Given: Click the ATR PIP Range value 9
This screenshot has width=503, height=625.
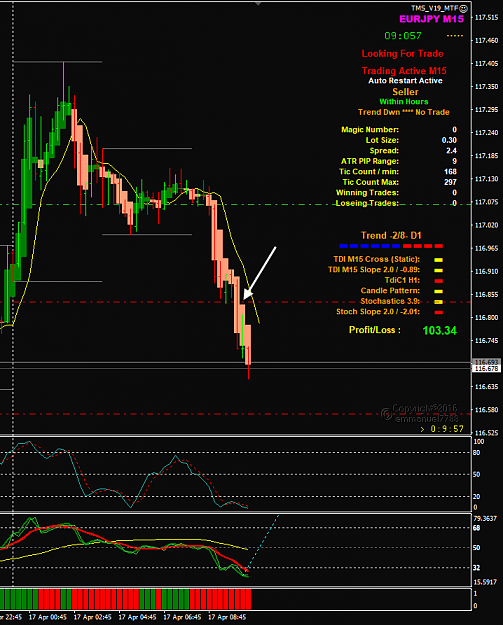Looking at the screenshot, I should click(454, 161).
